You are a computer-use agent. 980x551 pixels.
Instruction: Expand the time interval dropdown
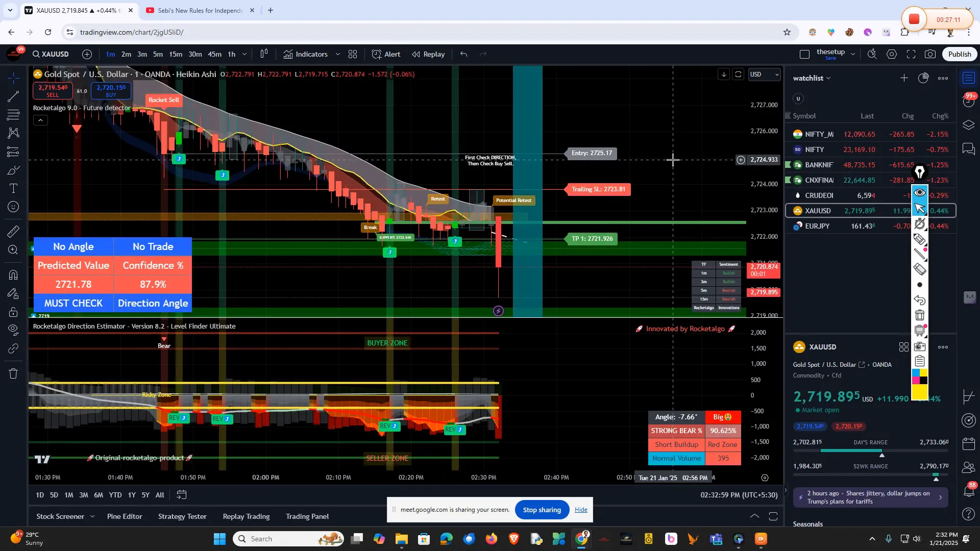pos(244,54)
